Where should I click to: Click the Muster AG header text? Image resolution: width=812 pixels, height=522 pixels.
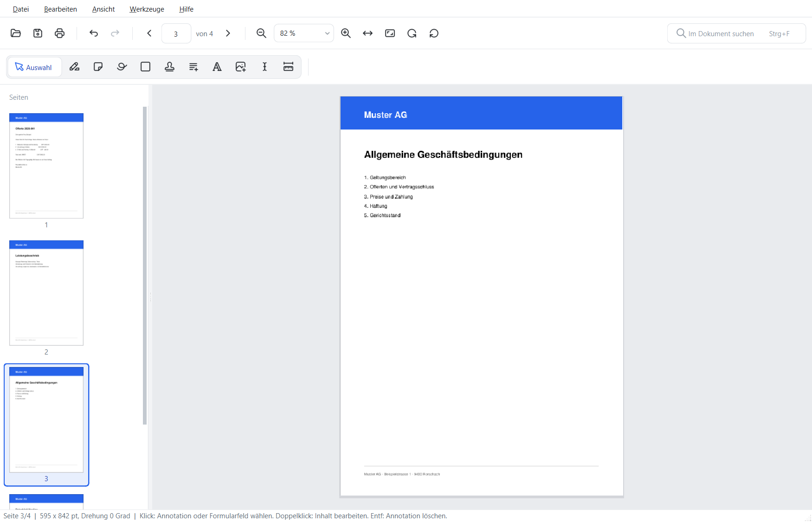pos(385,115)
